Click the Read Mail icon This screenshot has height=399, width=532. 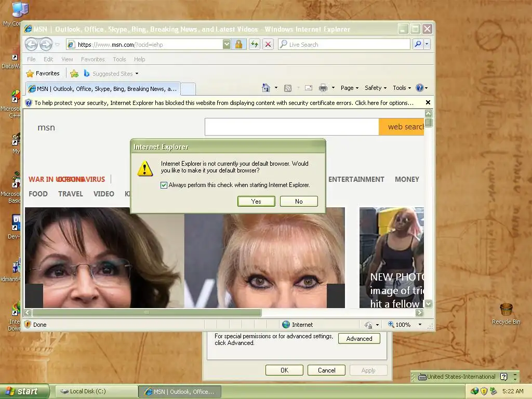309,88
